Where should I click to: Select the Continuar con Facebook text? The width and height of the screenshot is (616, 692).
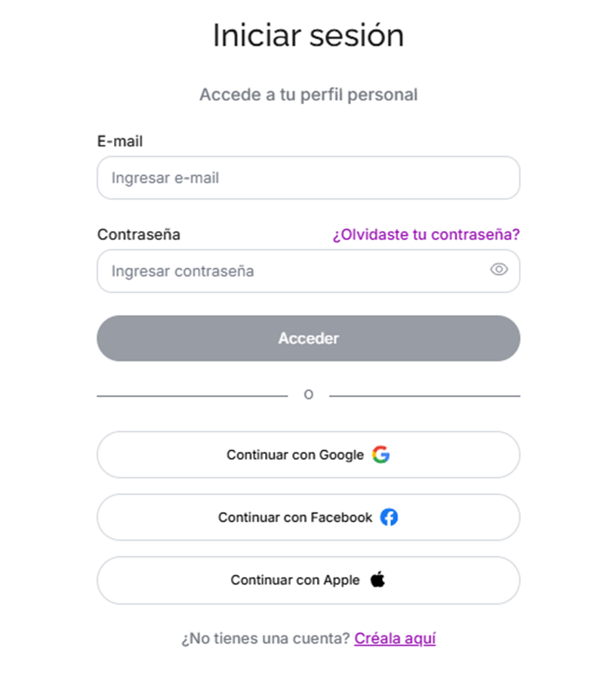[295, 517]
